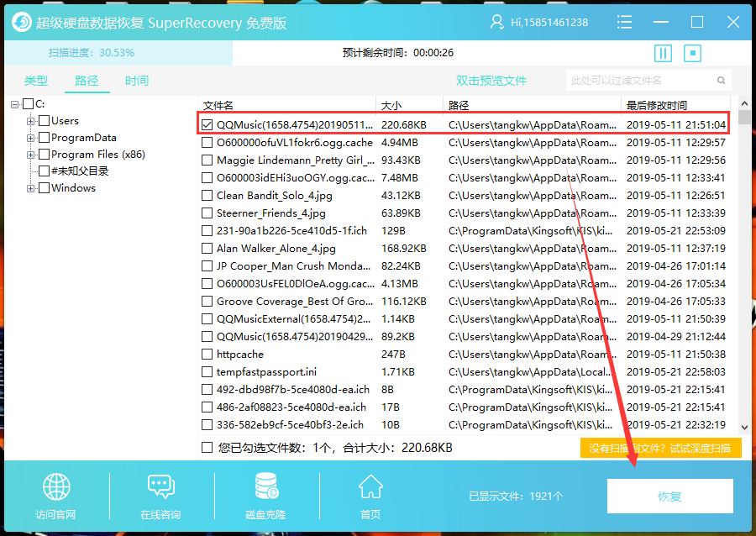Expand the Windows folder node
756x536 pixels.
click(x=31, y=188)
